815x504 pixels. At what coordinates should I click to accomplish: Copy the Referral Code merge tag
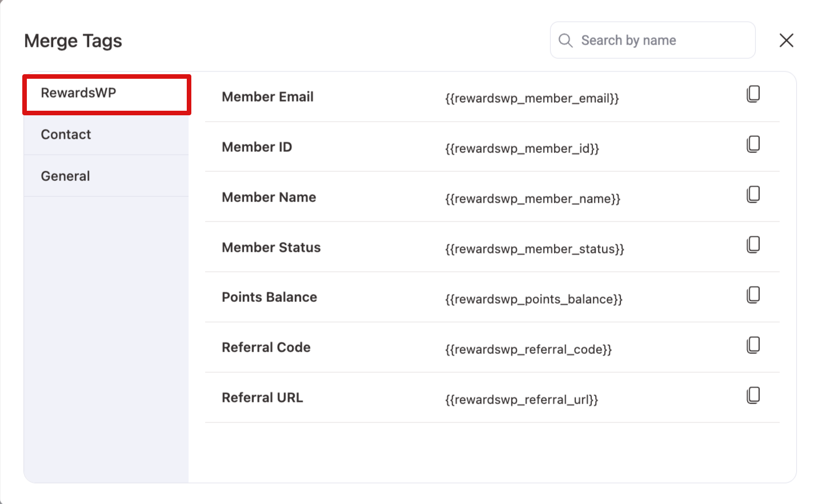[753, 345]
